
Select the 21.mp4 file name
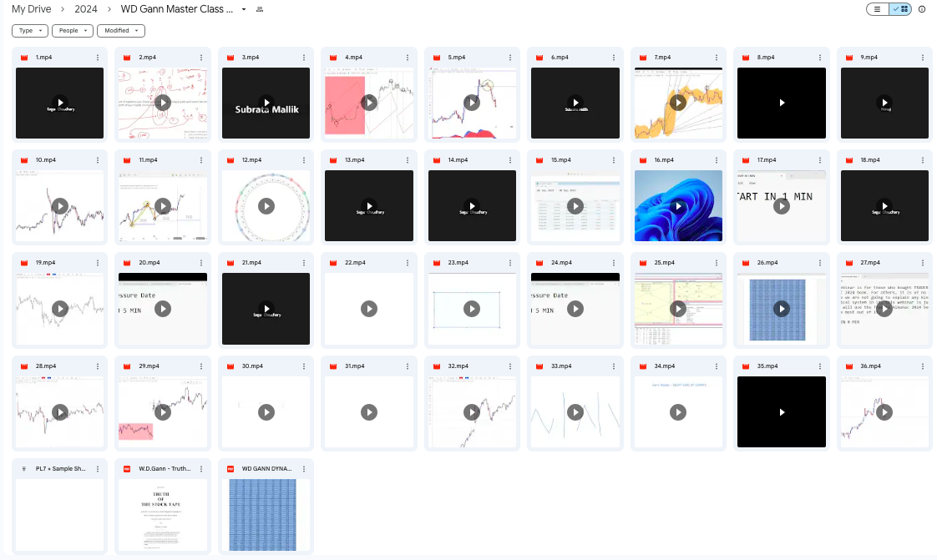(x=251, y=263)
